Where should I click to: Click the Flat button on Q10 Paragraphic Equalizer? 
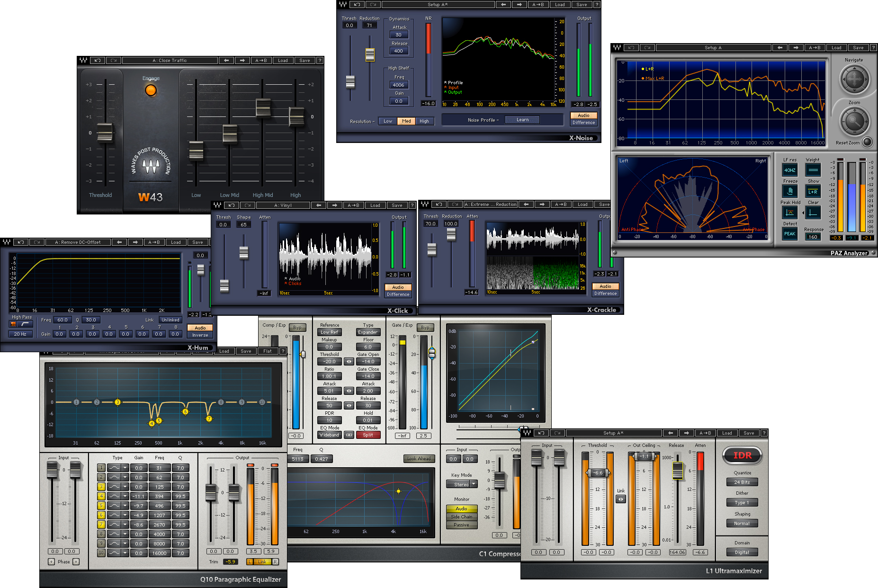click(268, 351)
